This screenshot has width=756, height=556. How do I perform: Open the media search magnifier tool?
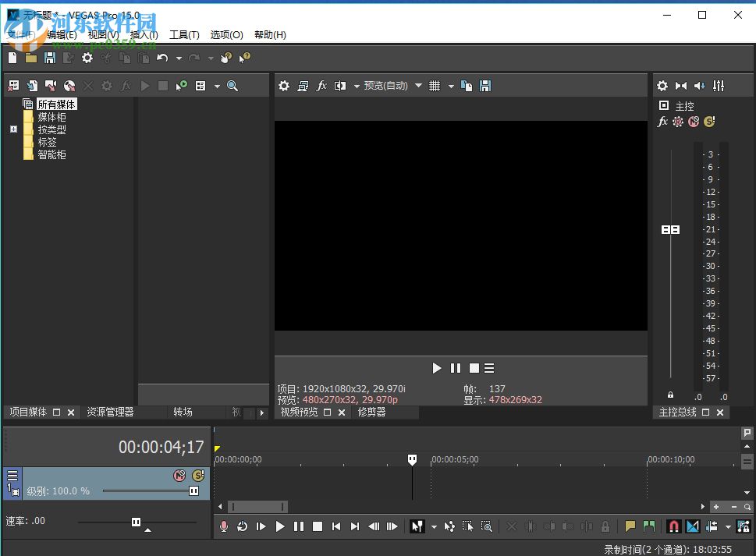tap(232, 86)
